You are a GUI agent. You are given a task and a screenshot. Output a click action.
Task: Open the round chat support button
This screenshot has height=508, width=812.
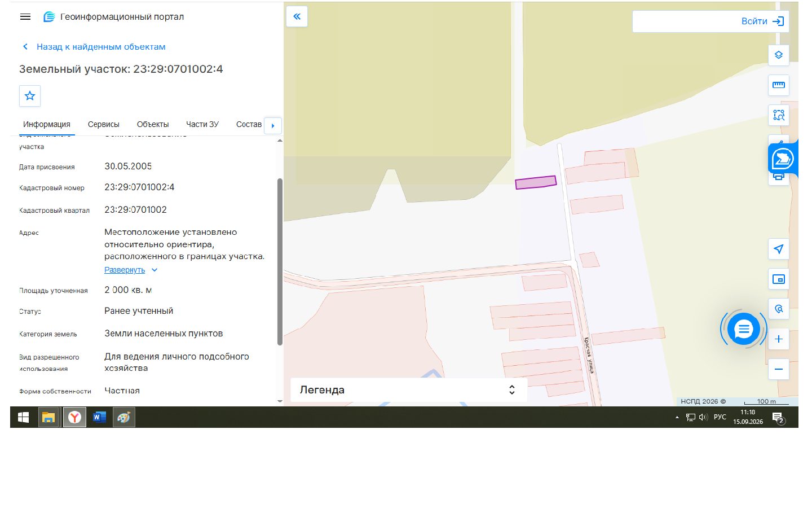click(x=744, y=329)
